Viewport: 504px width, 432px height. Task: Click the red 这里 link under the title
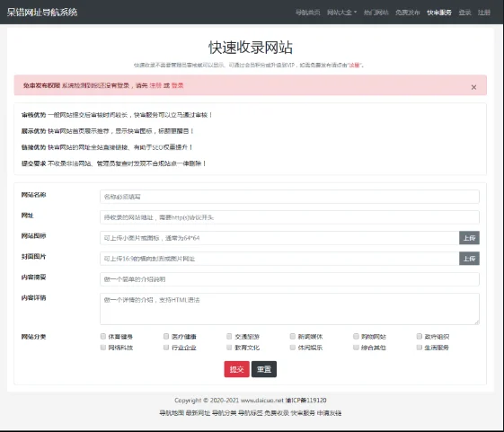pyautogui.click(x=354, y=65)
